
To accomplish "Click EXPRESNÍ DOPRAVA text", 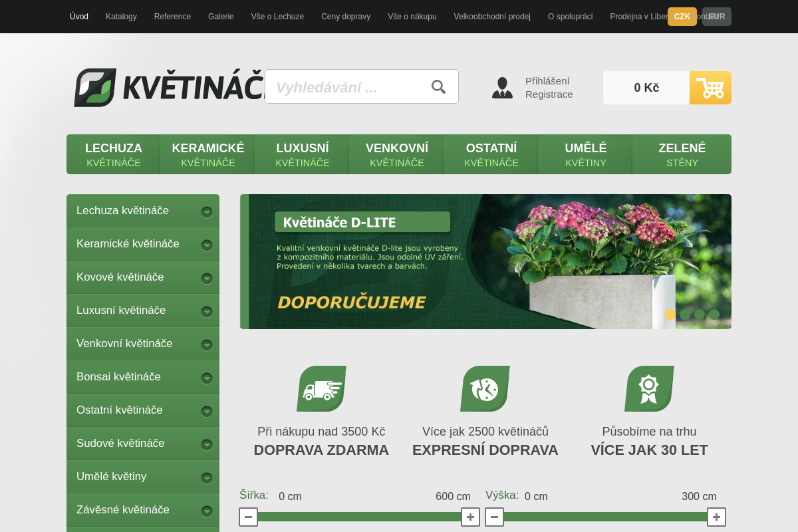I will tap(485, 450).
